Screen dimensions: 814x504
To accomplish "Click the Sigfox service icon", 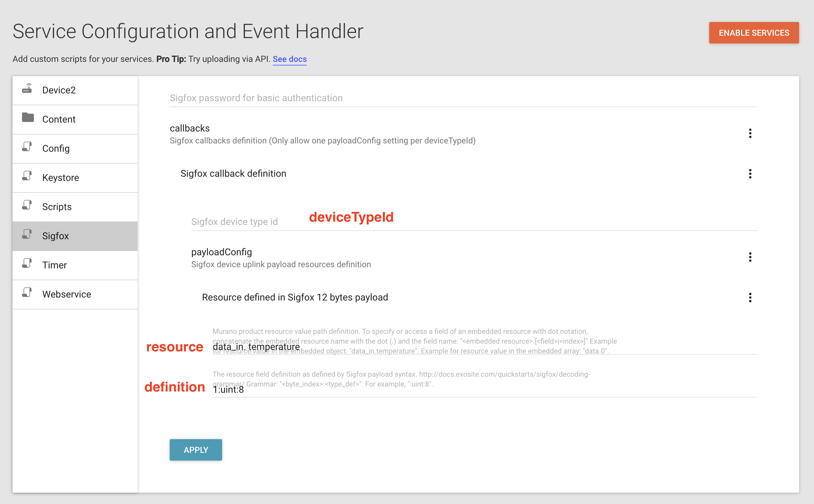I will coord(27,234).
